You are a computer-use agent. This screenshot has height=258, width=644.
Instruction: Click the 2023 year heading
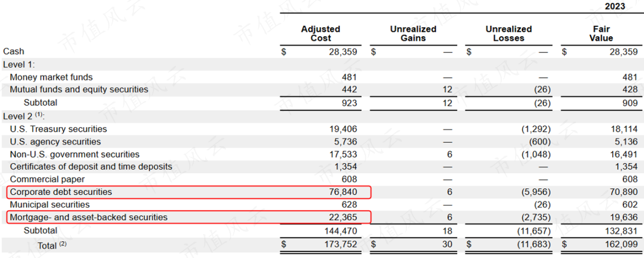coord(614,7)
